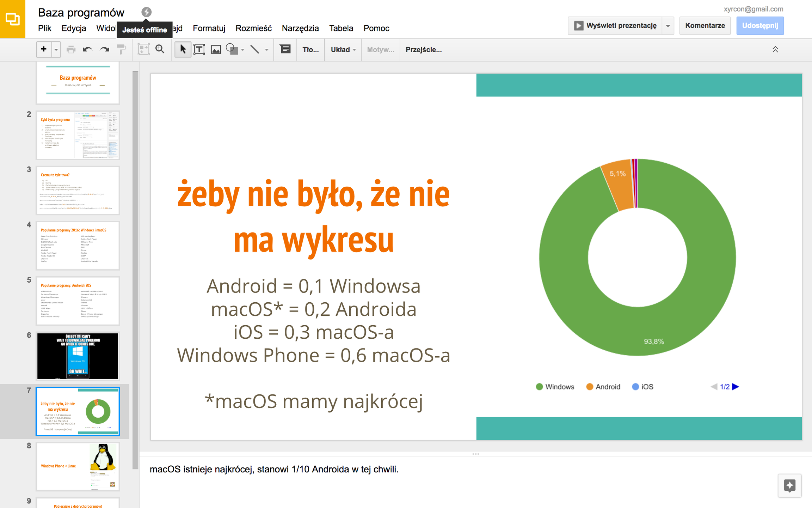Click the slide panel vertical scrollbar
This screenshot has width=812, height=508.
[x=135, y=270]
